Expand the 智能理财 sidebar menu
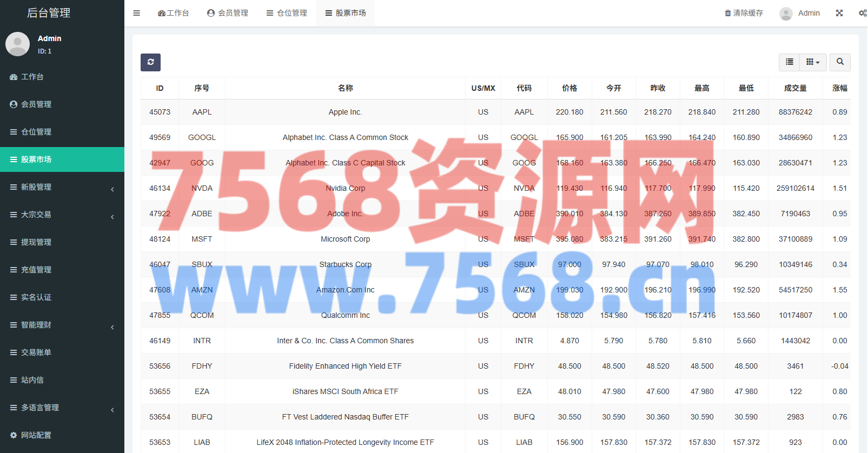The height and width of the screenshot is (453, 868). [62, 325]
